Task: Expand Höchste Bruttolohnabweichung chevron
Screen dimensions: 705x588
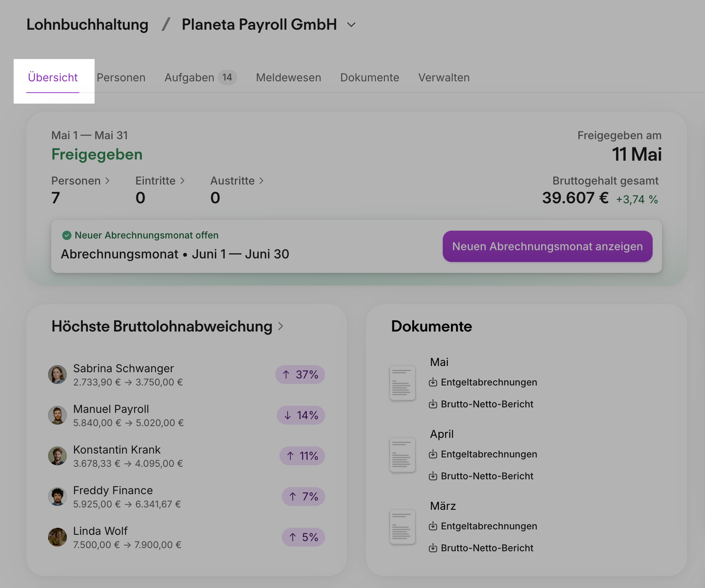Action: pyautogui.click(x=281, y=326)
